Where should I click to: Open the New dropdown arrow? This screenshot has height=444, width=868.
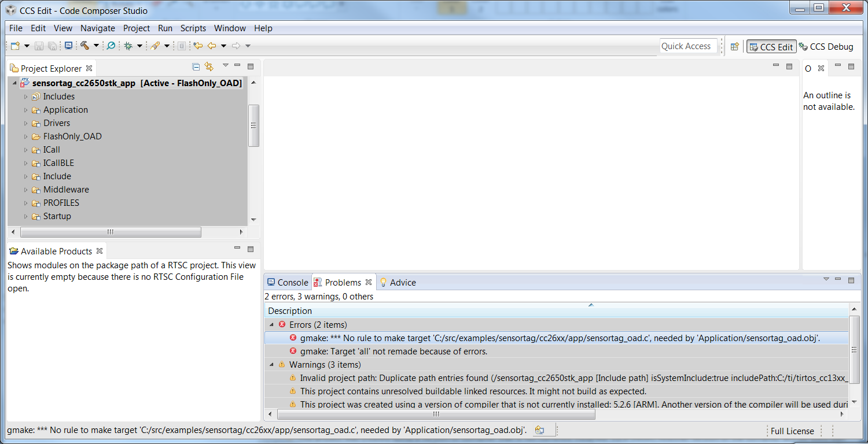pos(27,46)
